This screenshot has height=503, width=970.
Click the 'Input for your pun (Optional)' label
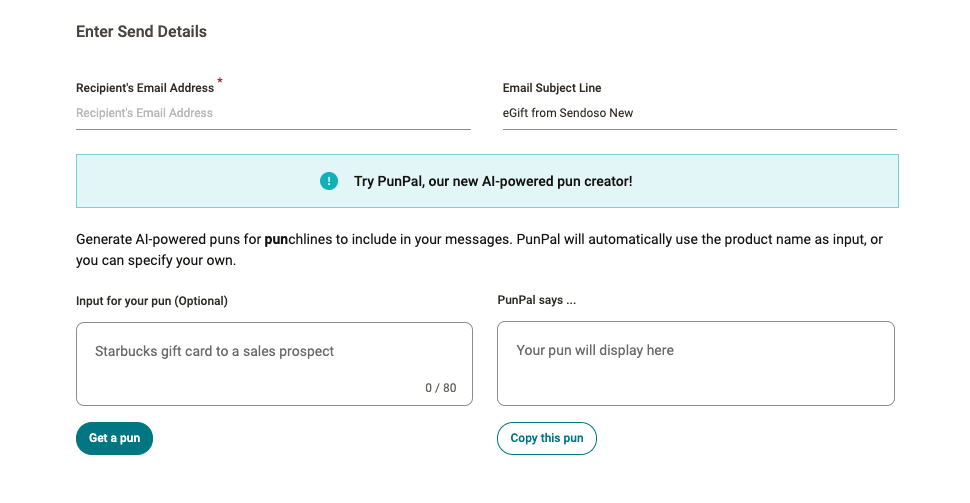(x=152, y=301)
